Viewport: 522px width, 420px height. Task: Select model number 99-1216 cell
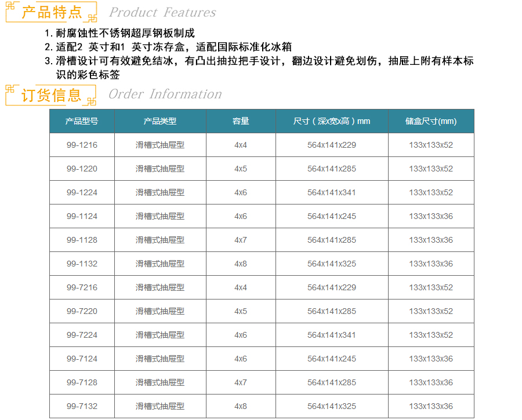[x=82, y=145]
